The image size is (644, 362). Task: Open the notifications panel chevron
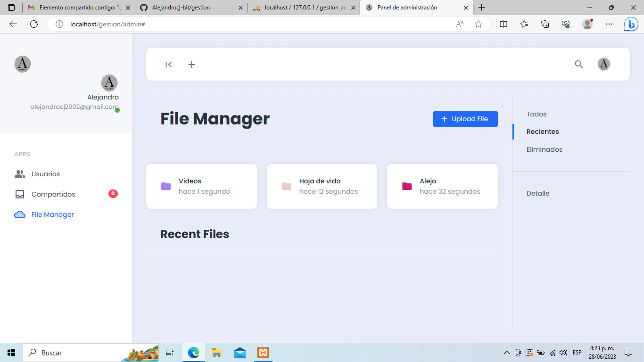tap(628, 352)
